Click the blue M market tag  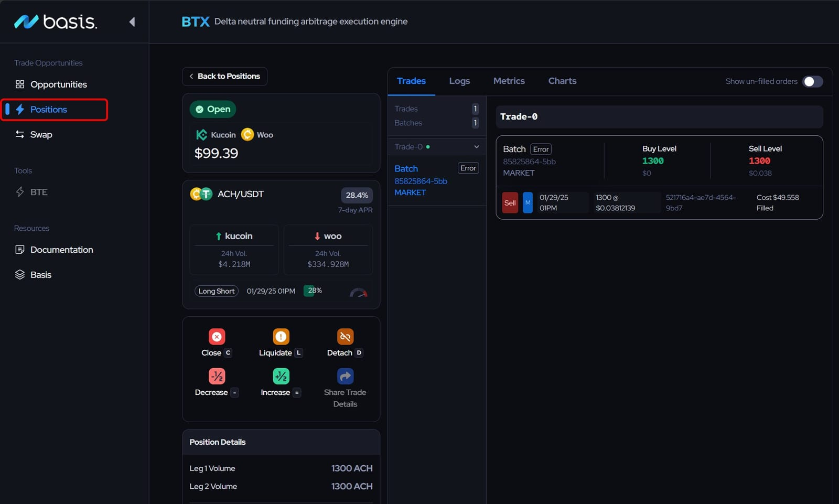click(528, 203)
